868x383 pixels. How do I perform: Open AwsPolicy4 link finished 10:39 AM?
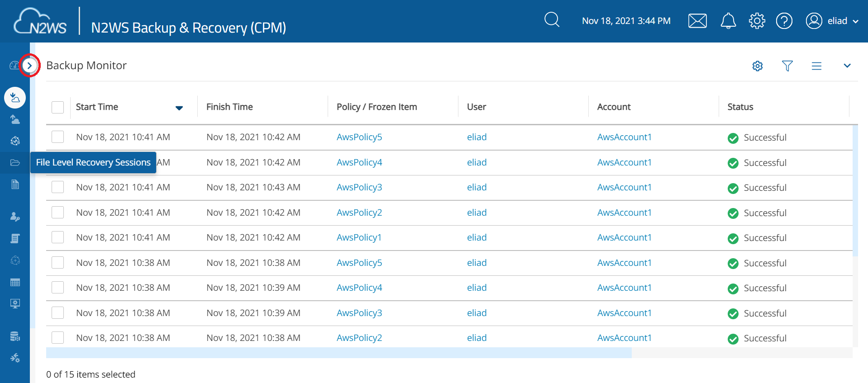359,288
